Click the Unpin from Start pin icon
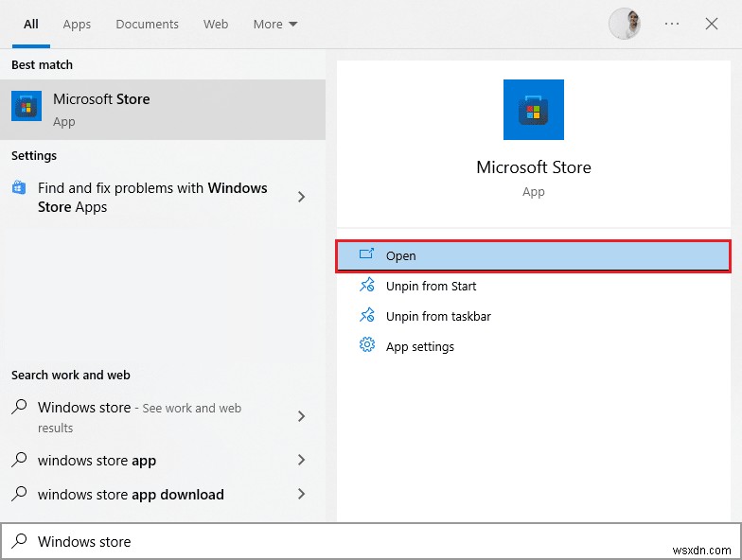The width and height of the screenshot is (742, 560). coord(366,286)
